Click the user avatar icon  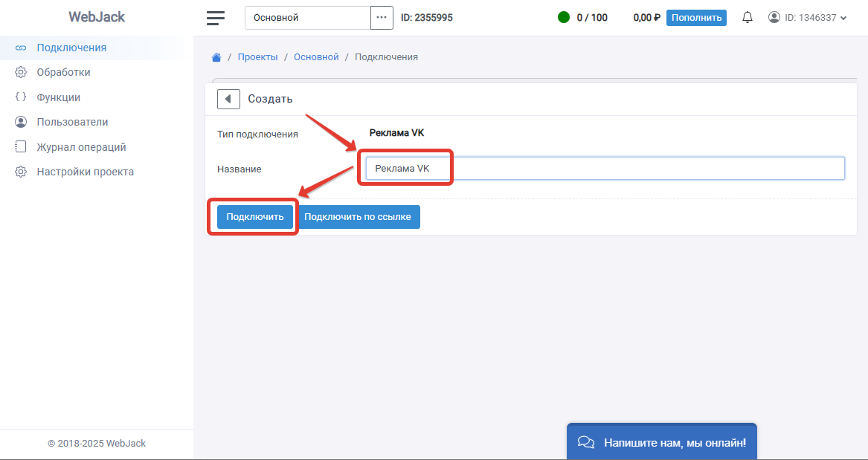[774, 17]
